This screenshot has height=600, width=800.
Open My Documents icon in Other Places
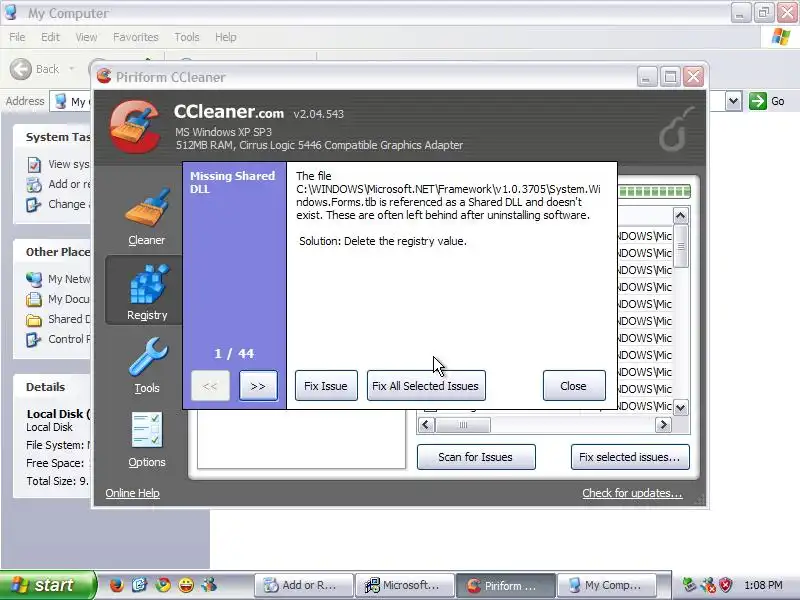[34, 299]
